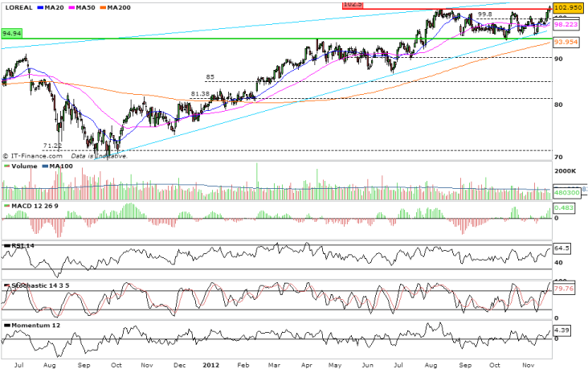Click the 2000K volume axis value
Screen dimensions: 588x369
[x=566, y=171]
